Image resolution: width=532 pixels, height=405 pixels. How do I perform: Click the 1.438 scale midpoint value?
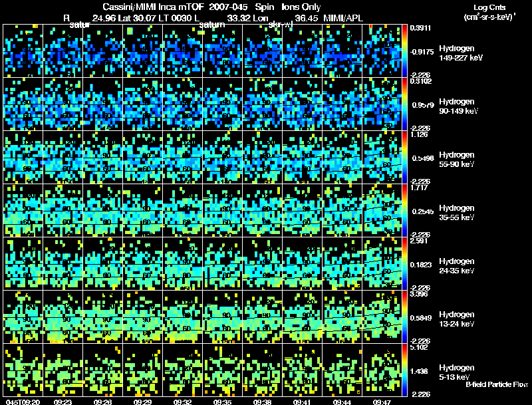[x=420, y=372]
